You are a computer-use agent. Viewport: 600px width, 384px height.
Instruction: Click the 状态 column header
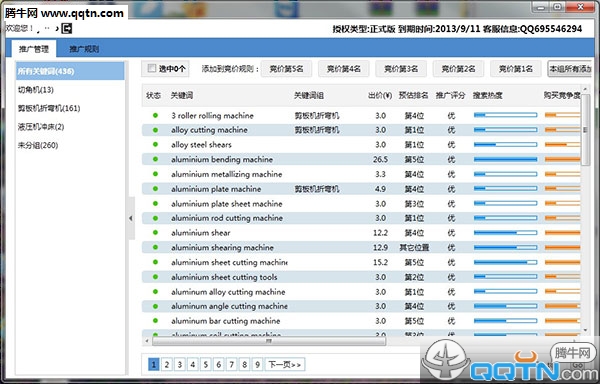153,96
